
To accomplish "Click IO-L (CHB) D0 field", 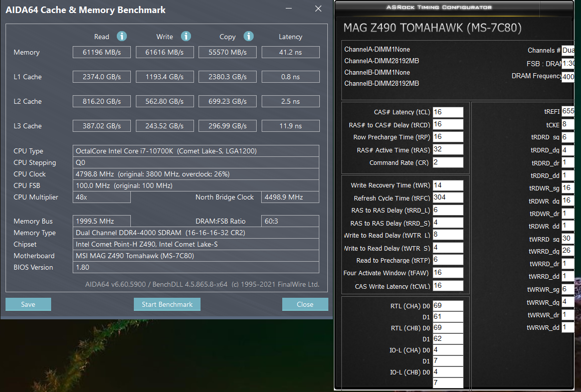I will [x=448, y=371].
